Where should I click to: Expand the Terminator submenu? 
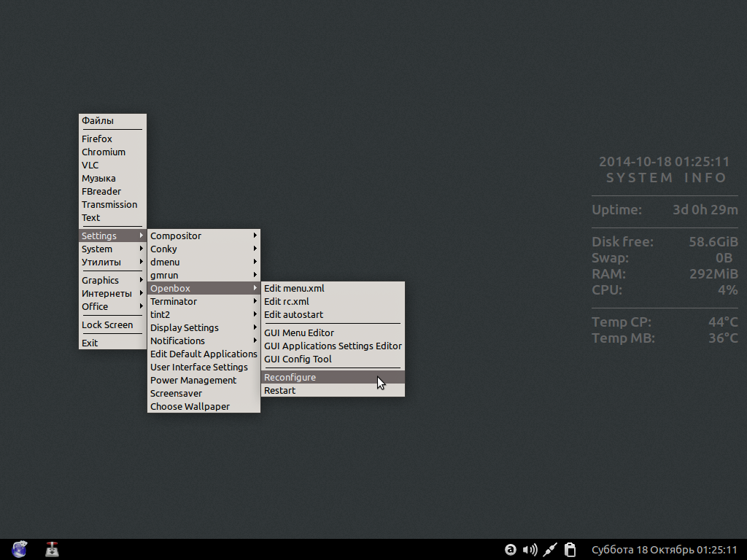click(x=204, y=301)
